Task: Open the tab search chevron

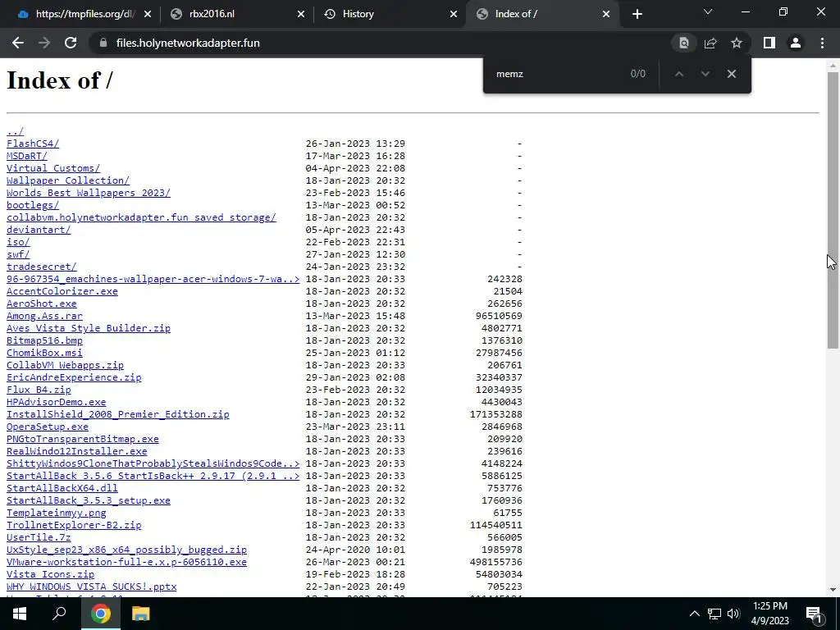Action: click(x=708, y=11)
